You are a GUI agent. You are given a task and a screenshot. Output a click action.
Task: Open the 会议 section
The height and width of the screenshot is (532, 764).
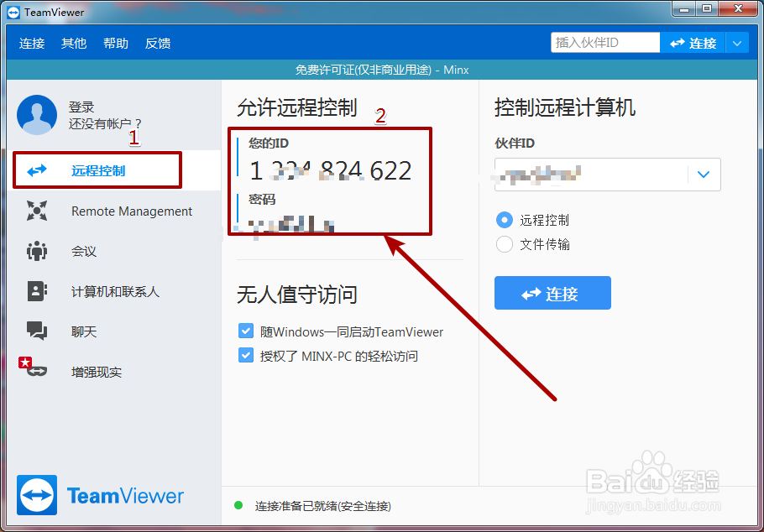114,252
